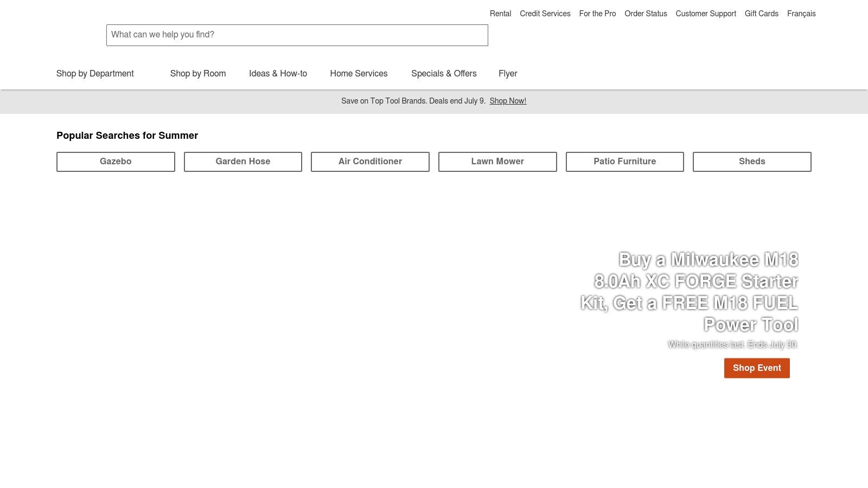The height and width of the screenshot is (488, 868).
Task: Open the Rental link
Action: pos(500,14)
